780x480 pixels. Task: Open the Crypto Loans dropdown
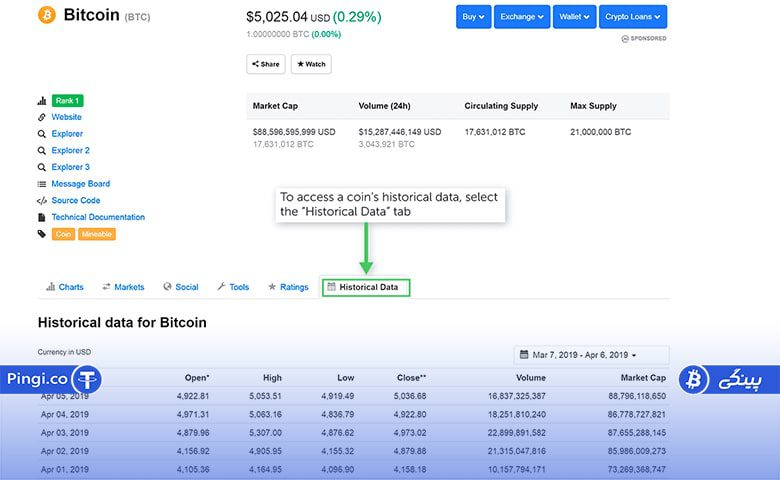[633, 17]
